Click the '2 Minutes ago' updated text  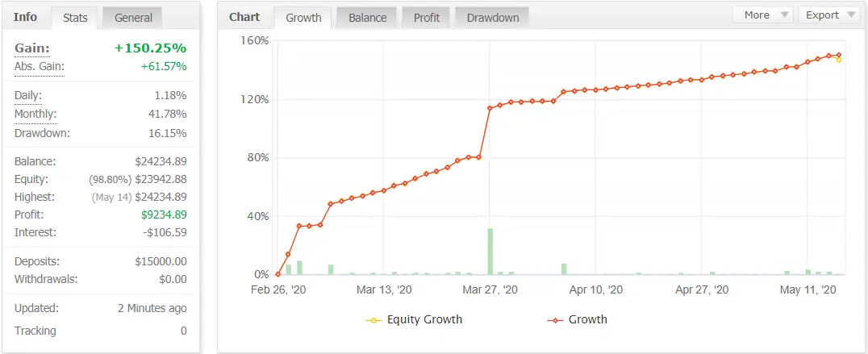pyautogui.click(x=152, y=308)
